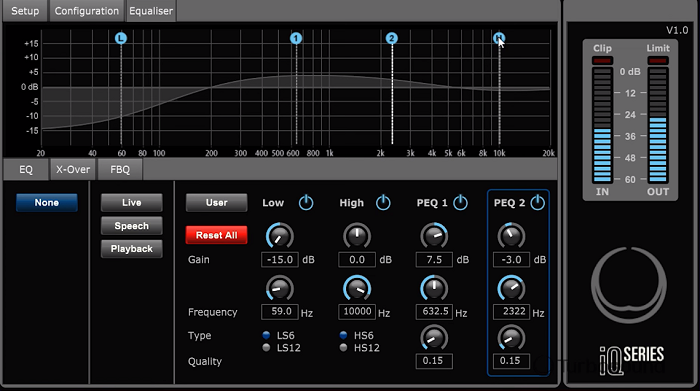Click the Low band gain knob
The image size is (700, 391).
[x=280, y=236]
